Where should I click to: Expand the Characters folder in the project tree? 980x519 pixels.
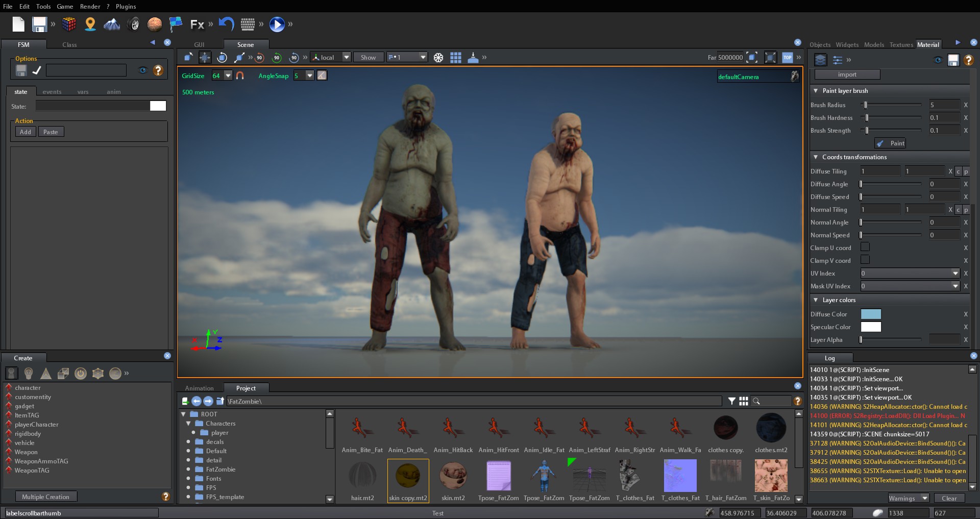point(189,423)
